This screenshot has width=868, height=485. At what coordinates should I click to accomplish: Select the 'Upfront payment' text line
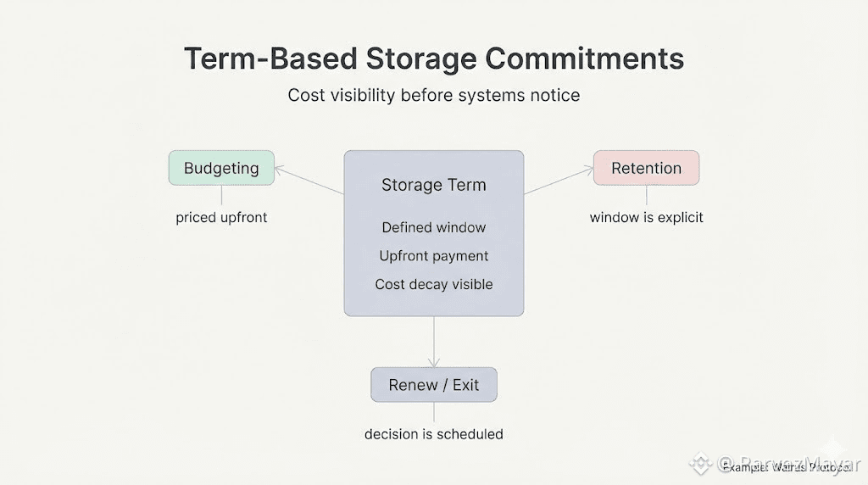click(434, 256)
